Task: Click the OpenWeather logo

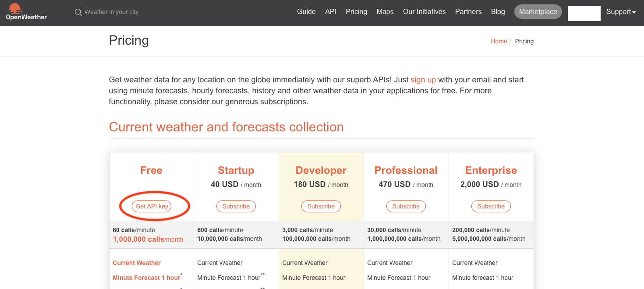Action: [x=26, y=12]
